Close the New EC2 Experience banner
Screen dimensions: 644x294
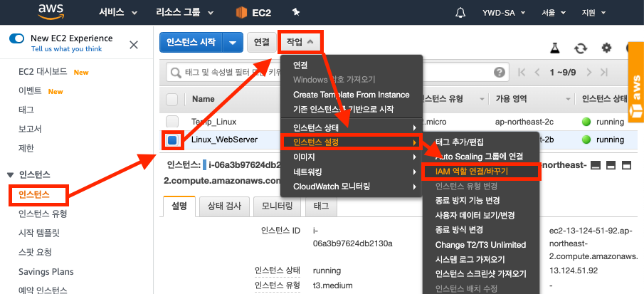pos(134,45)
